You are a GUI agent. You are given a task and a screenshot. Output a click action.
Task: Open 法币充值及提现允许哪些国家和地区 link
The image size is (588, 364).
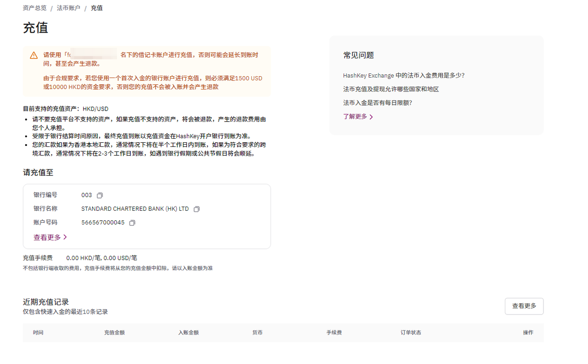coord(390,89)
